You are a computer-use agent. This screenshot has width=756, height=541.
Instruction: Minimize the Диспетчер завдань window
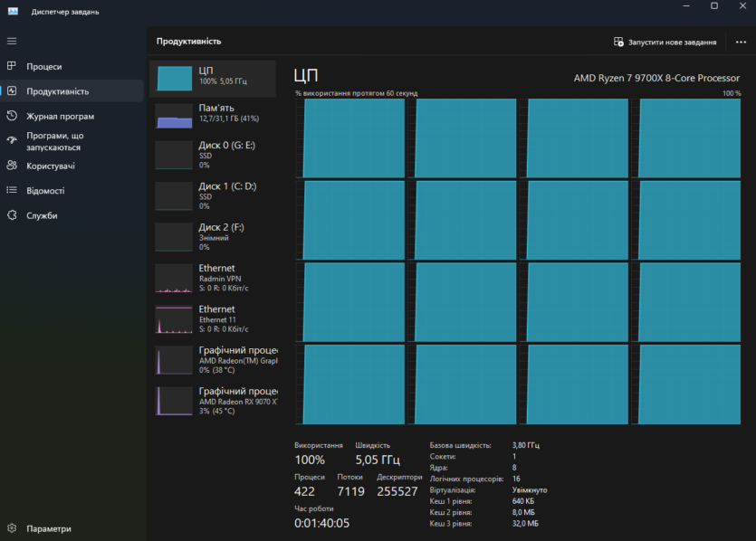[686, 5]
